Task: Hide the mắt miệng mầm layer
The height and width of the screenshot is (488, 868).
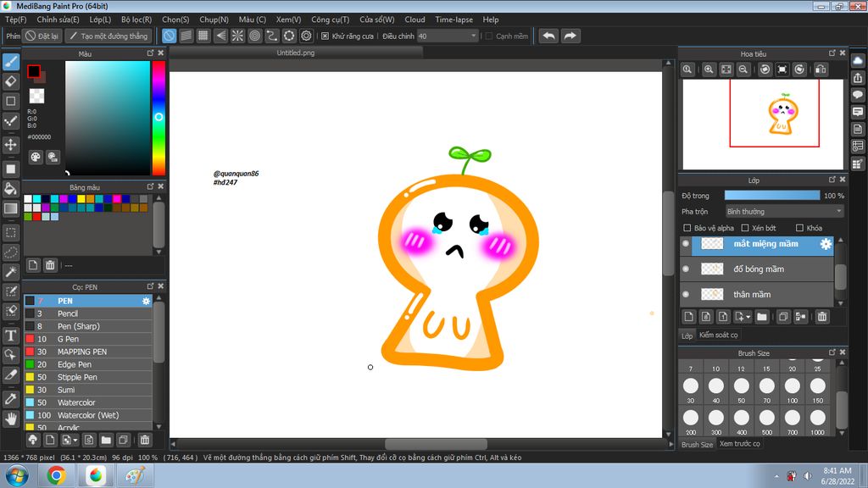Action: click(686, 244)
